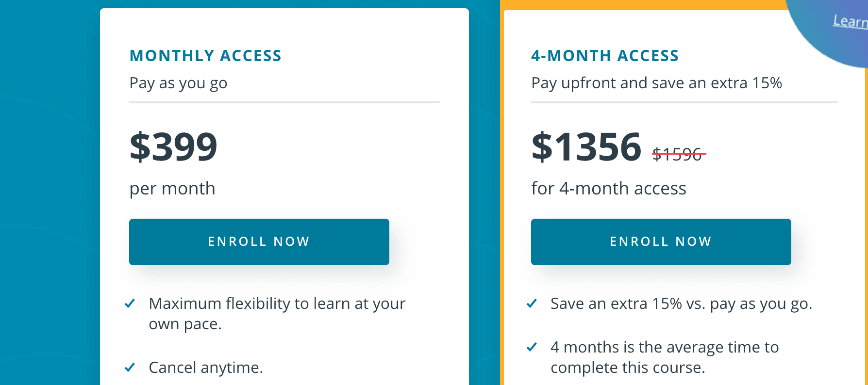Viewport: 868px width, 385px height.
Task: Click the Cancel anytime text
Action: [206, 368]
